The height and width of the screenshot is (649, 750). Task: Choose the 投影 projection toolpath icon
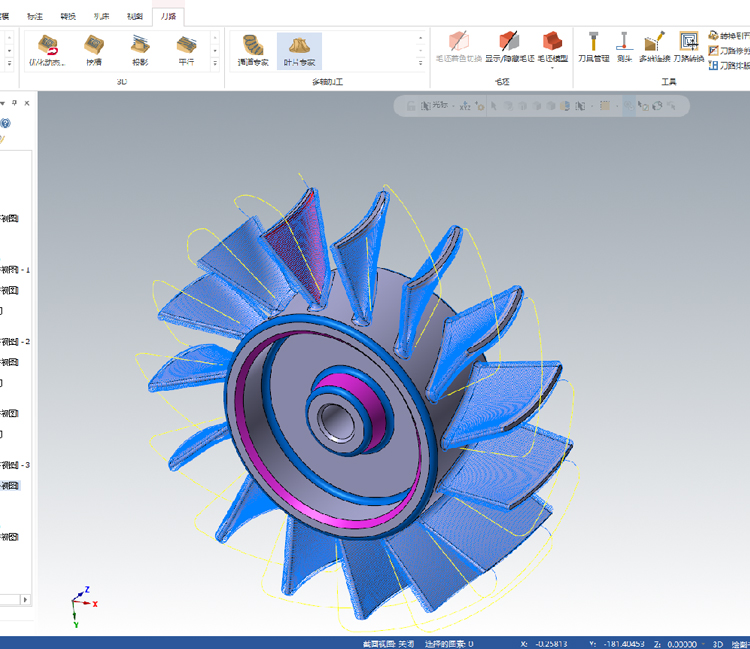click(x=140, y=51)
